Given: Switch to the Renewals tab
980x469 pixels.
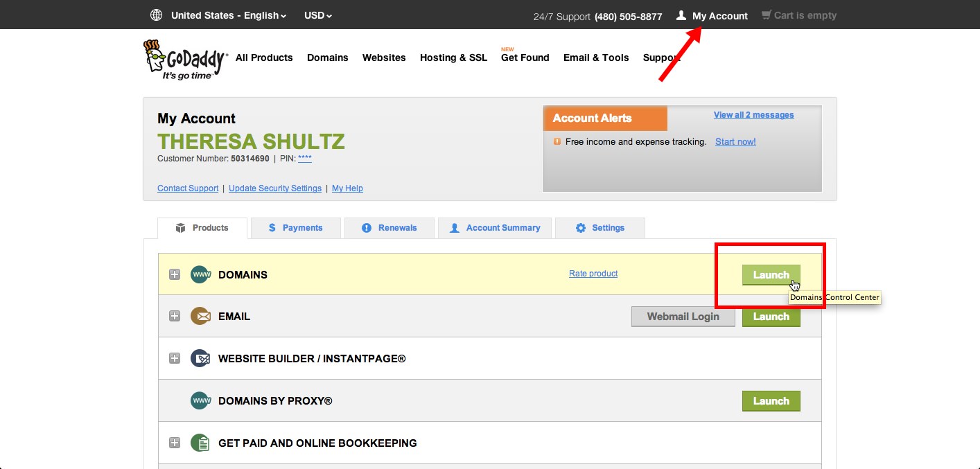Looking at the screenshot, I should tap(390, 228).
